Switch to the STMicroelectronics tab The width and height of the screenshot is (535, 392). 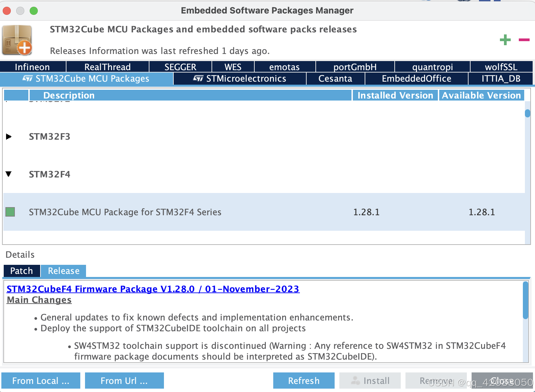tap(240, 79)
